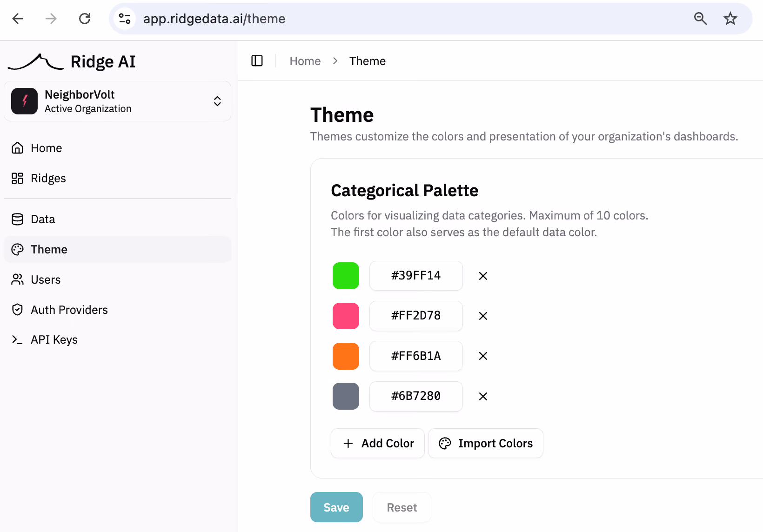Open the gray #6B7280 color swatch

(x=346, y=396)
